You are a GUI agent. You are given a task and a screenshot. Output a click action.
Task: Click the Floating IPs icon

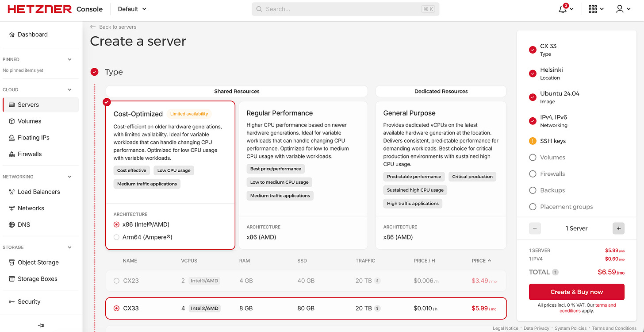[12, 138]
